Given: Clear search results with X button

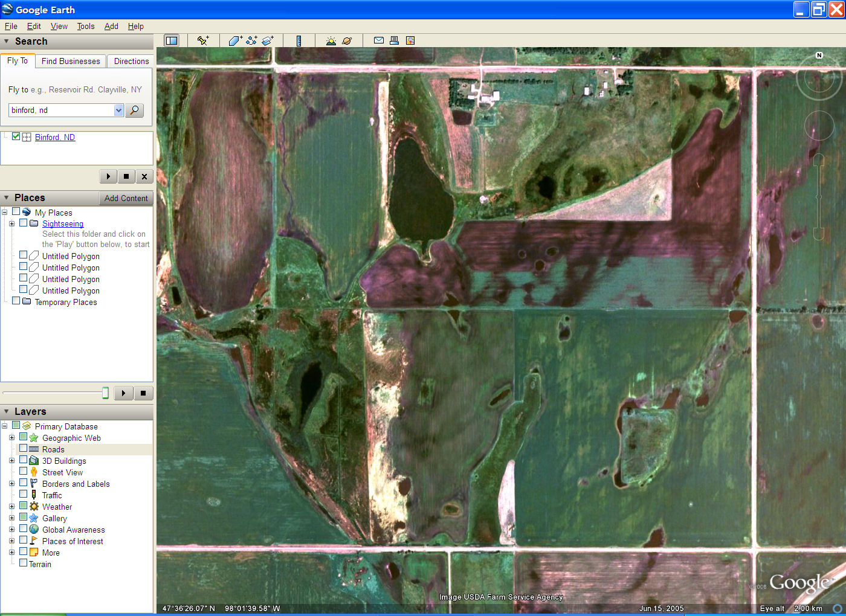Looking at the screenshot, I should [144, 176].
